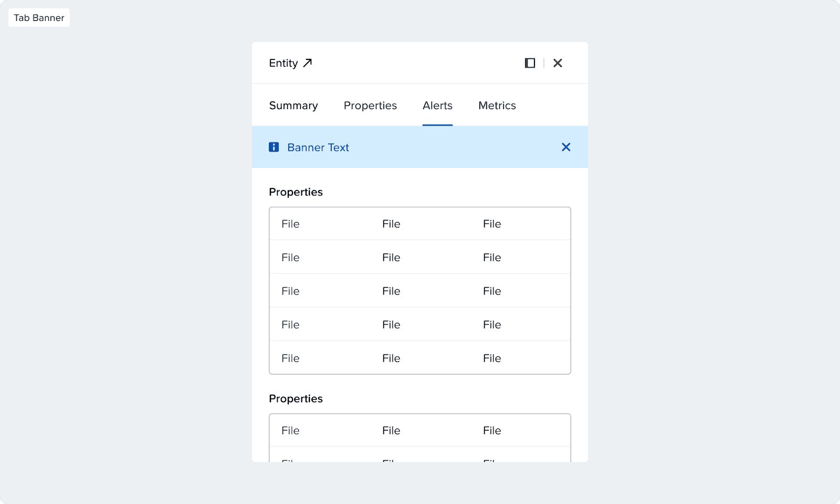Open the Properties tab
840x504 pixels.
[x=370, y=106]
